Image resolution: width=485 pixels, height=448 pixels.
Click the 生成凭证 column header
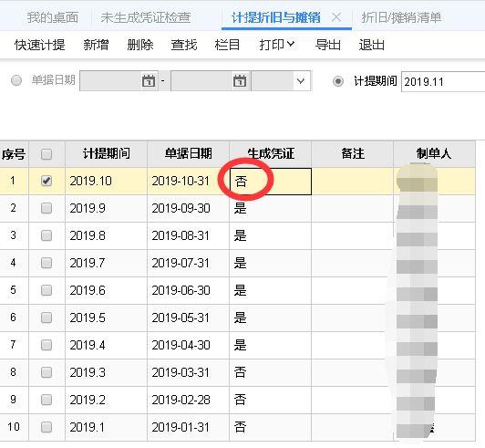(271, 154)
